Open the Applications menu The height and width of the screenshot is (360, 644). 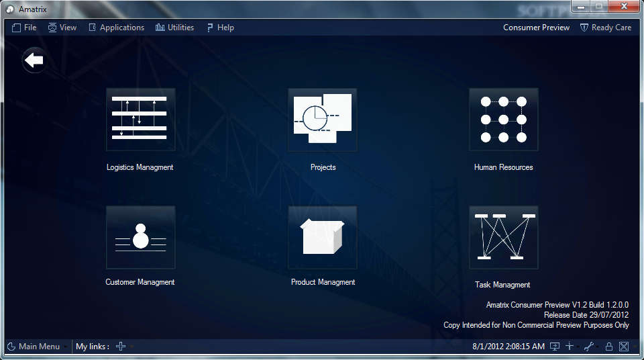[116, 28]
